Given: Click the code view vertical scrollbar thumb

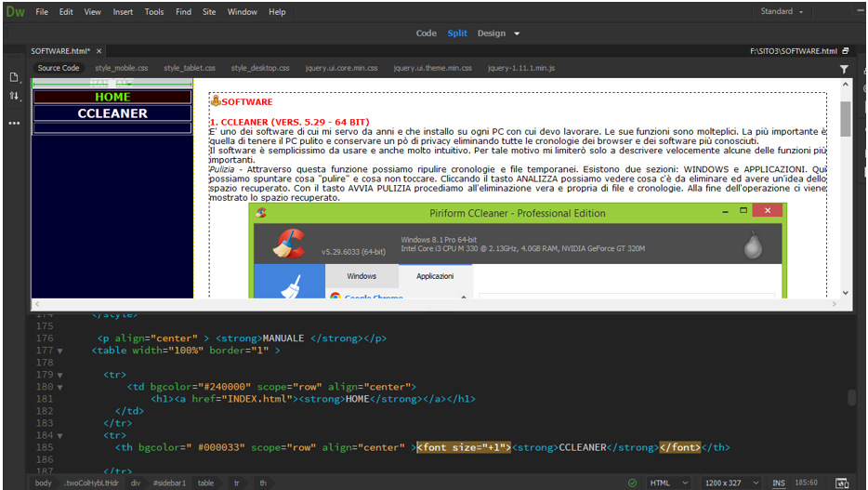Looking at the screenshot, I should coord(851,398).
